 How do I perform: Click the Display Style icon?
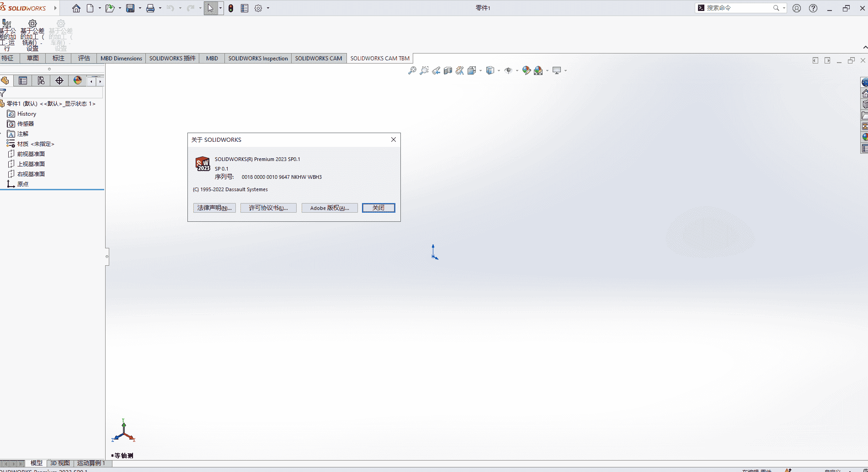coord(490,70)
